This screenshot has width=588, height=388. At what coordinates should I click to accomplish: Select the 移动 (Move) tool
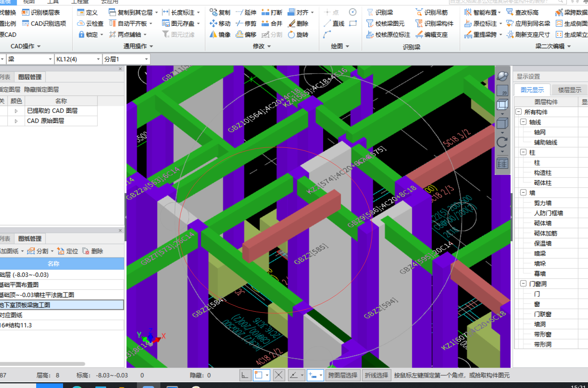(x=220, y=23)
